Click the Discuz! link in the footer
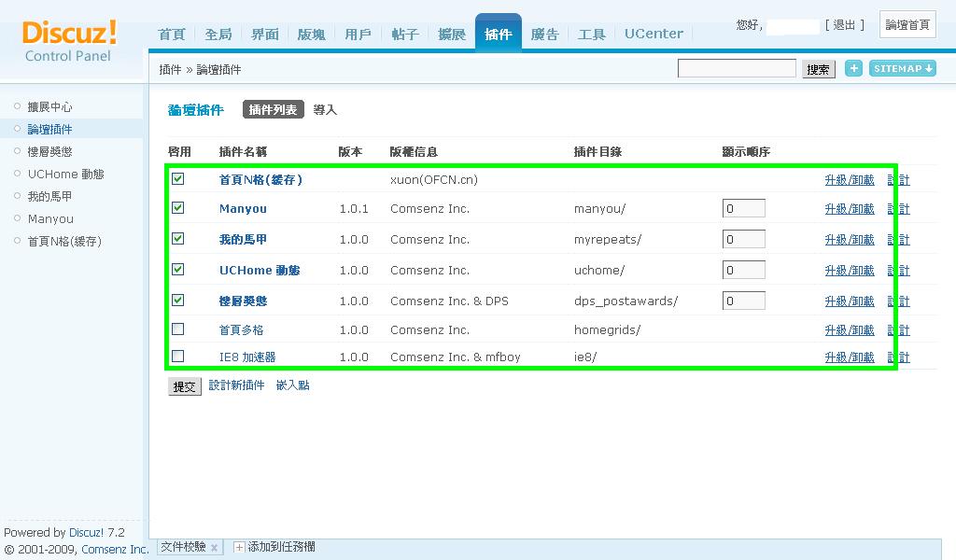The width and height of the screenshot is (956, 560). coord(86,533)
